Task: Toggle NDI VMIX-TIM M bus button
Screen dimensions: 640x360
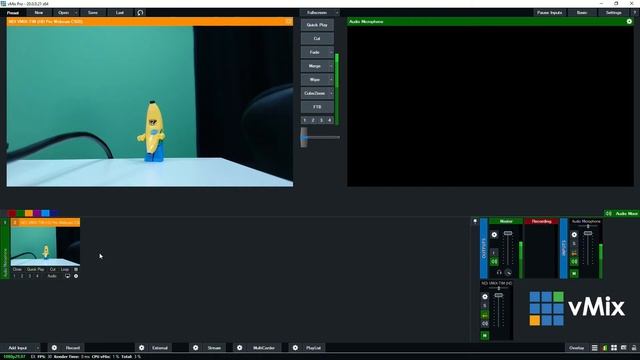Action: pyautogui.click(x=485, y=336)
